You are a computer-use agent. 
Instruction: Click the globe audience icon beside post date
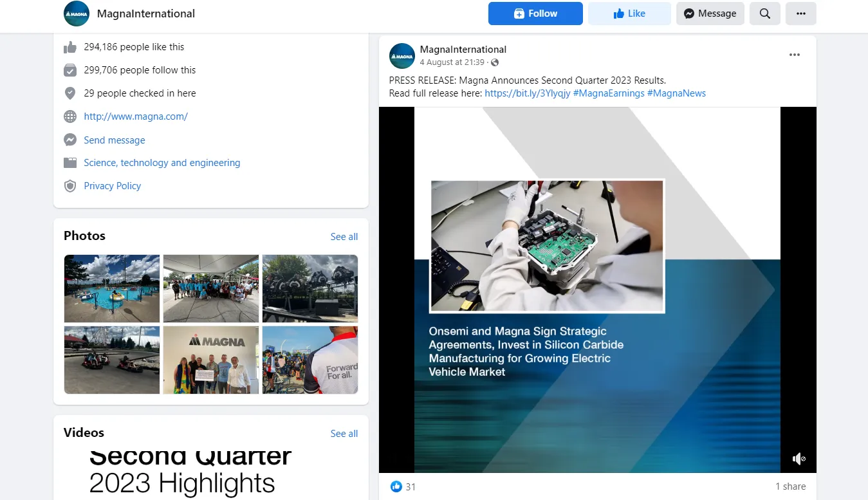(x=495, y=62)
